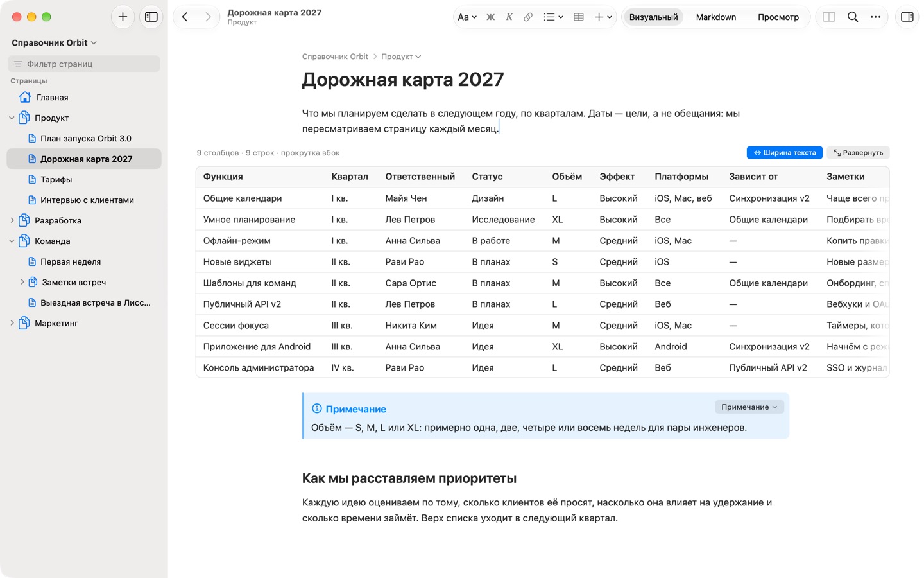This screenshot has height=578, width=924.
Task: Toggle the Ширина текста table width button
Action: [x=785, y=153]
